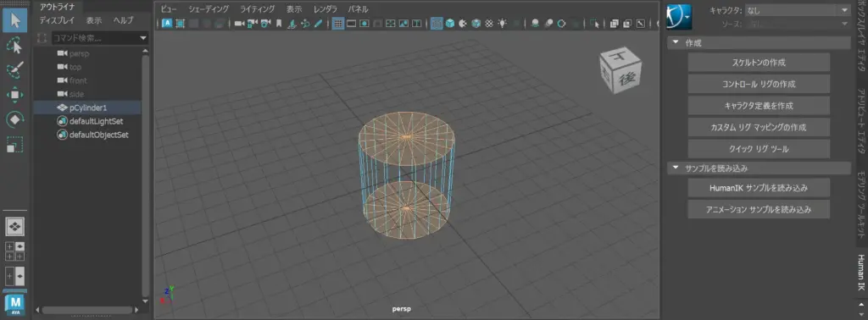
Task: Activate the Paint Selection tool
Action: pos(15,70)
